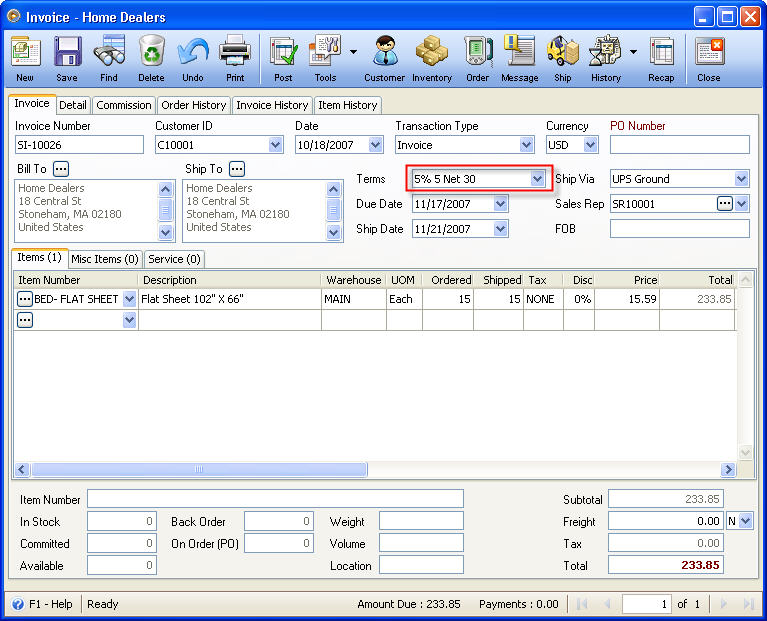
Task: Open the Freight N dropdown
Action: [745, 521]
